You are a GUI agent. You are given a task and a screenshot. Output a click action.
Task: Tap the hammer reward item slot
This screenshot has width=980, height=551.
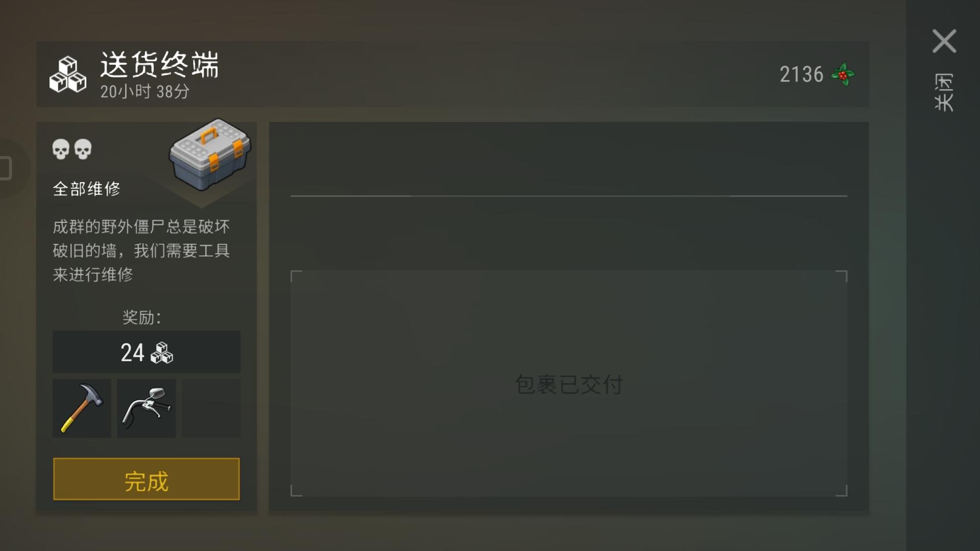click(x=82, y=408)
